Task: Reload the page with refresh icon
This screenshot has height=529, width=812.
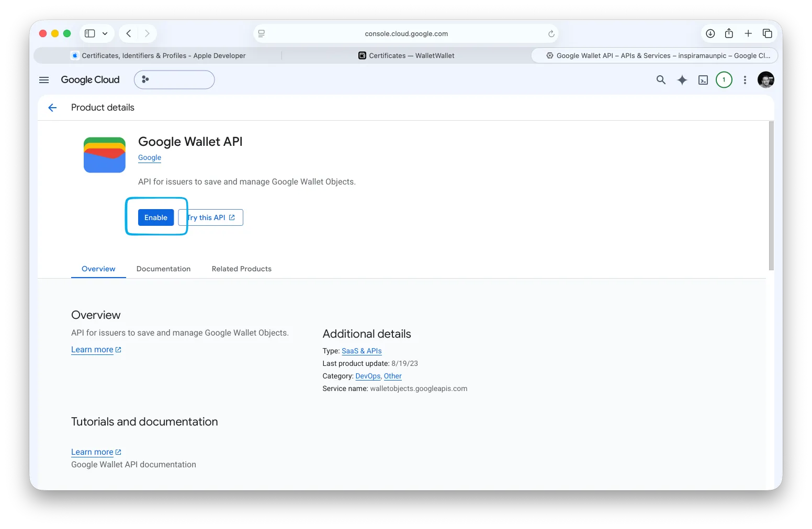Action: pos(551,33)
